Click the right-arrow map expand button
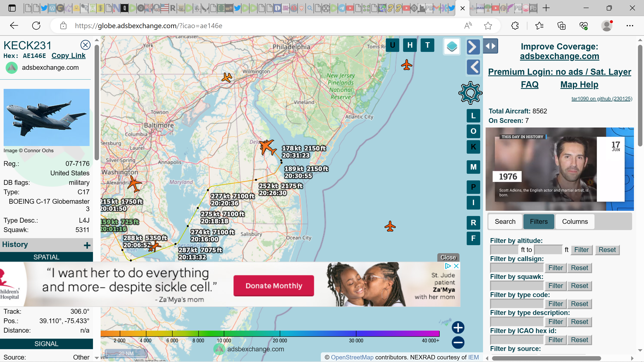 [x=473, y=47]
